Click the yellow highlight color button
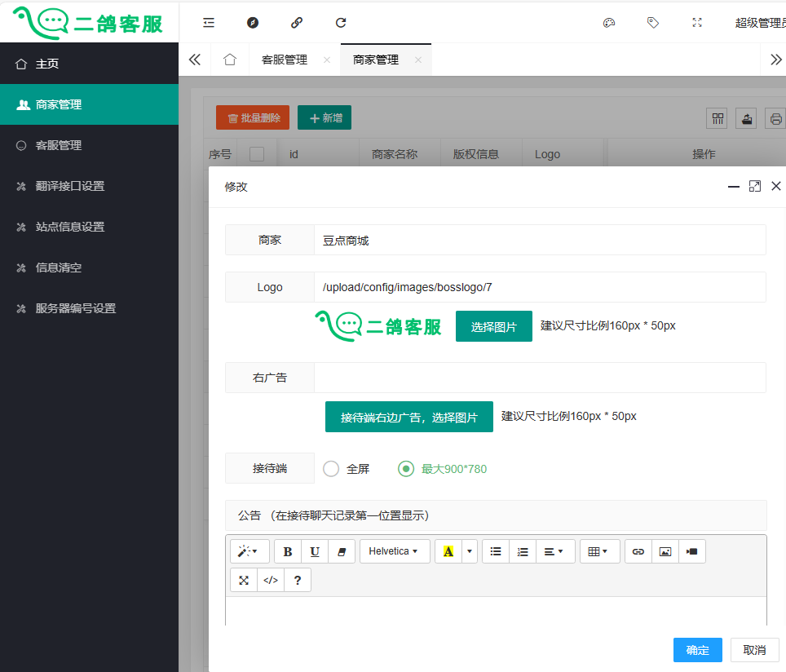786x672 pixels. (448, 551)
